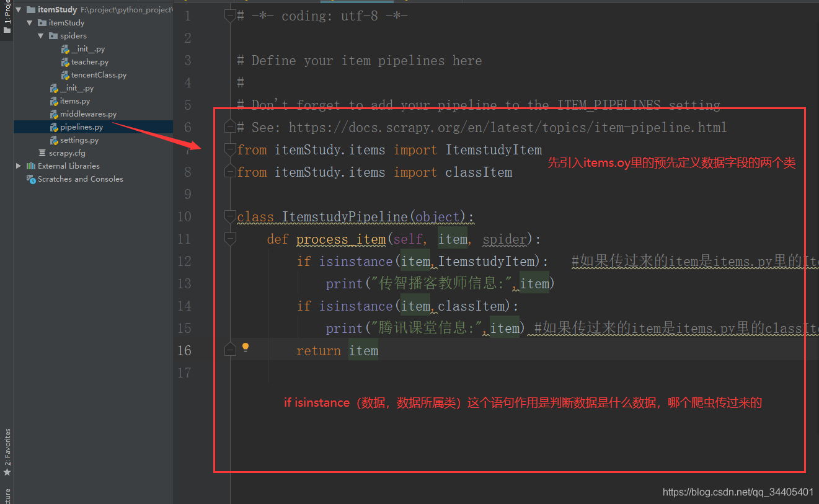Viewport: 819px width, 504px height.
Task: Select the External Libraries node
Action: (x=68, y=166)
